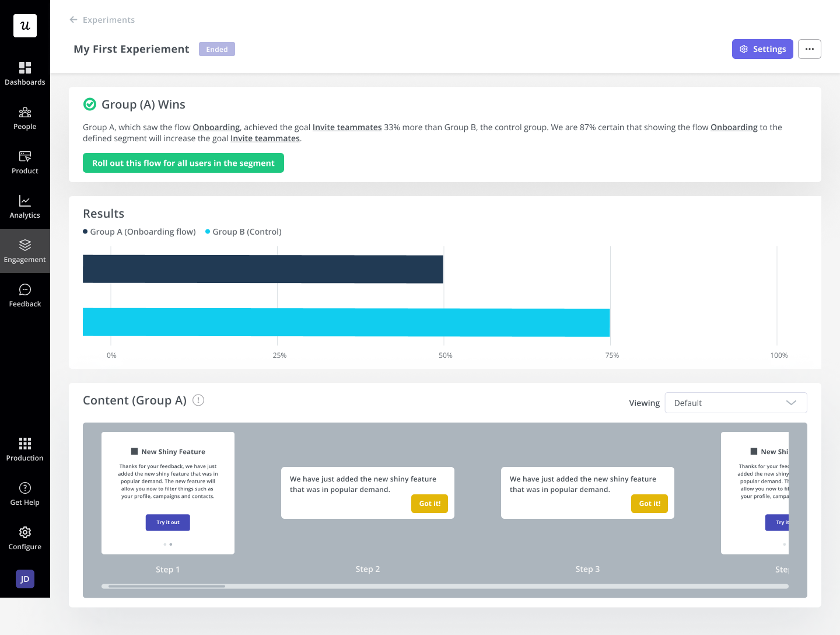Select Engagement in the sidebar

click(25, 251)
